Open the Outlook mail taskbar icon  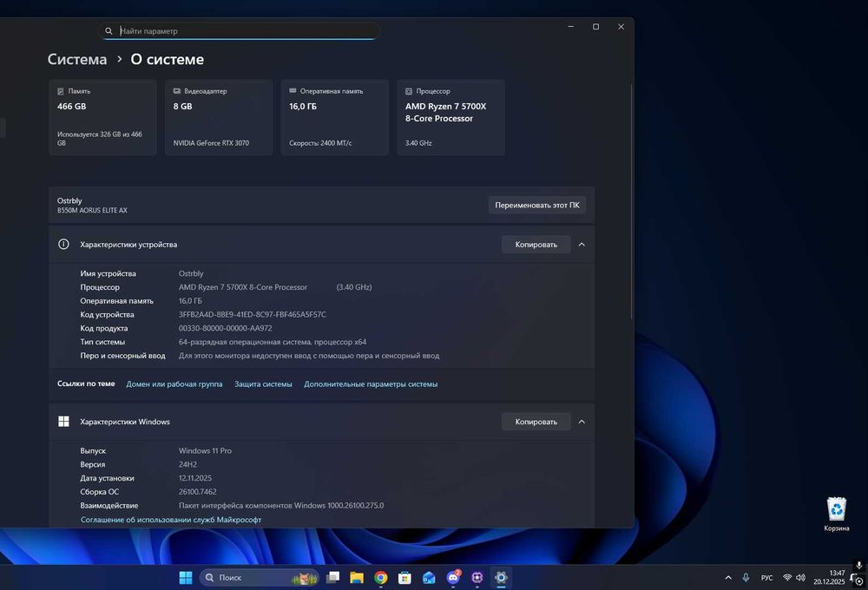[429, 578]
